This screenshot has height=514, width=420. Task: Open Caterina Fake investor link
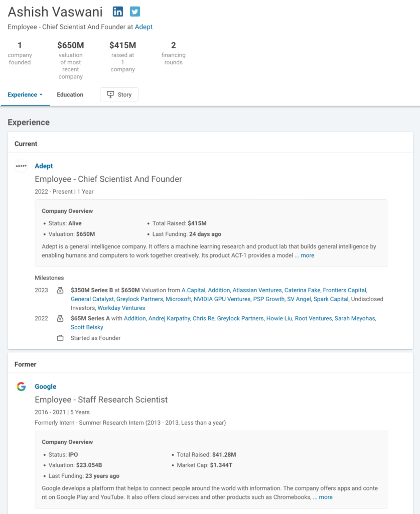pyautogui.click(x=303, y=290)
